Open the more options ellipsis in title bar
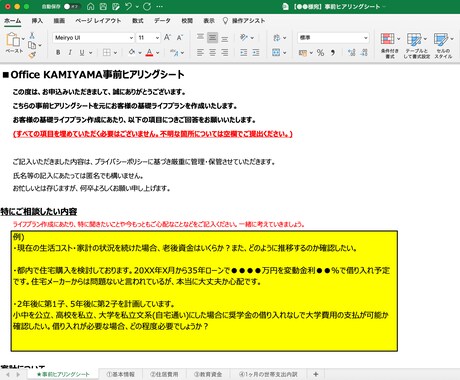460x380 pixels. point(160,7)
